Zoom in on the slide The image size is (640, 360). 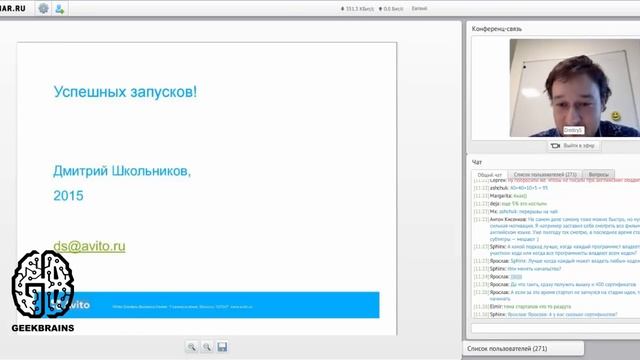click(x=191, y=347)
